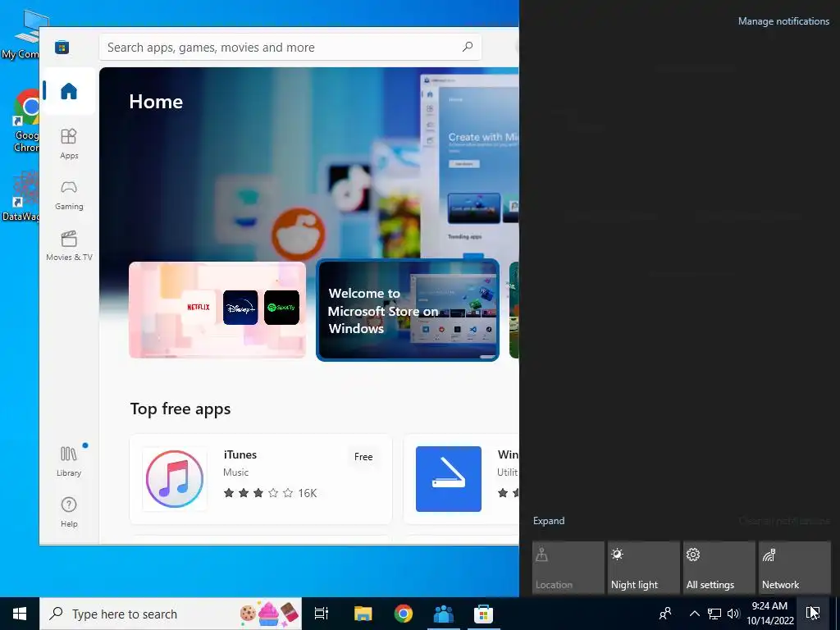Open Network quick action tile
This screenshot has height=630, width=840.
[794, 568]
